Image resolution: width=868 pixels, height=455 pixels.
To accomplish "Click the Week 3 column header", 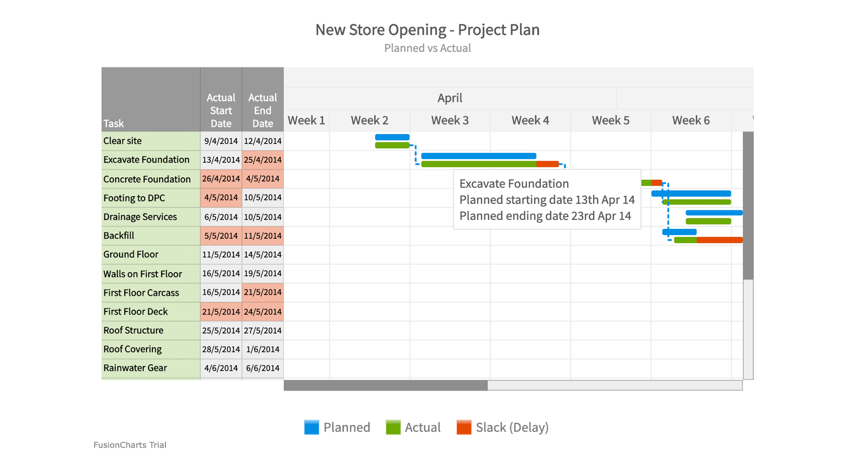I will pos(449,120).
